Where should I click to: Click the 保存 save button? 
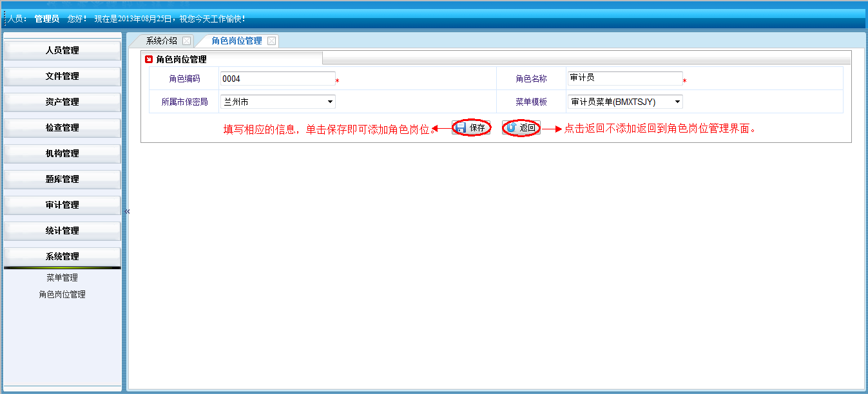coord(471,127)
